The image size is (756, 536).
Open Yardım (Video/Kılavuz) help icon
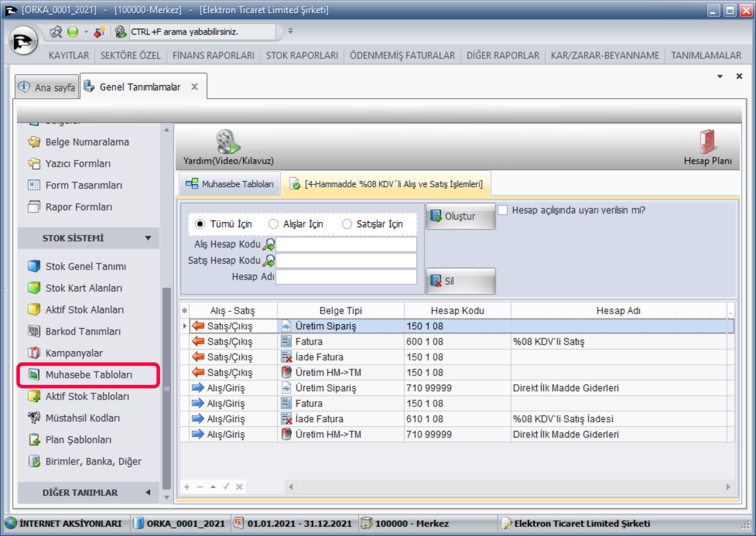pyautogui.click(x=228, y=148)
